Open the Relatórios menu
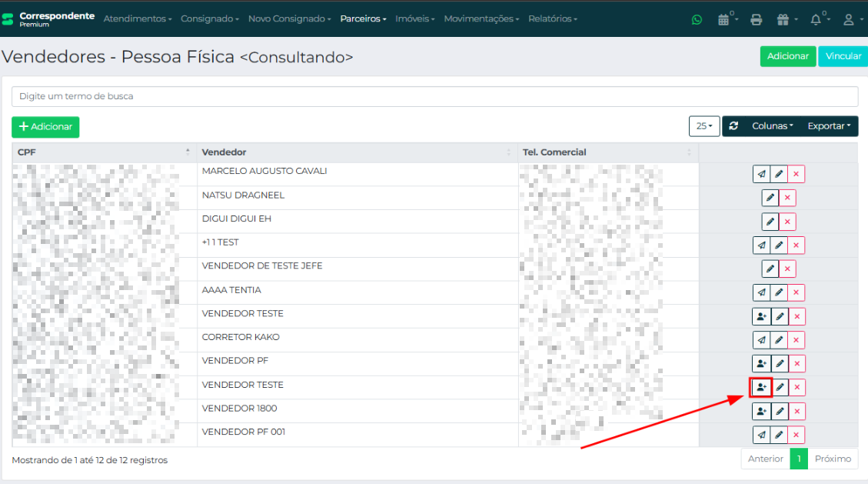 coord(552,18)
